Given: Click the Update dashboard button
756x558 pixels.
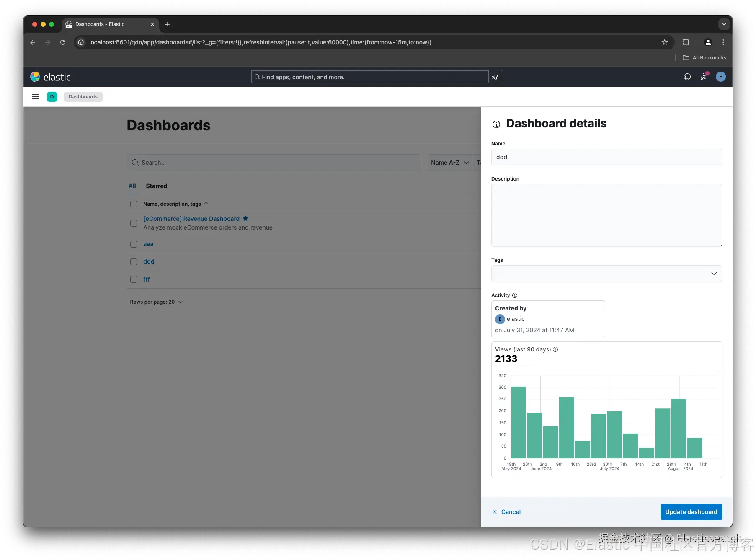Looking at the screenshot, I should (x=691, y=512).
